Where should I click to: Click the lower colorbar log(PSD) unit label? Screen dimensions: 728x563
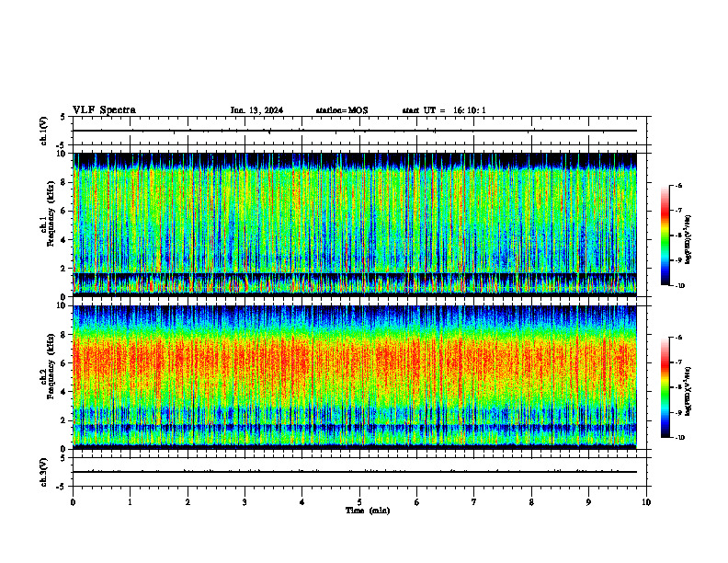688,391
